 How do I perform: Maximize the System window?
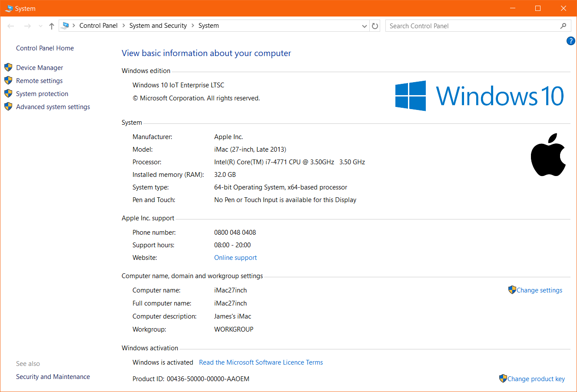coord(538,8)
